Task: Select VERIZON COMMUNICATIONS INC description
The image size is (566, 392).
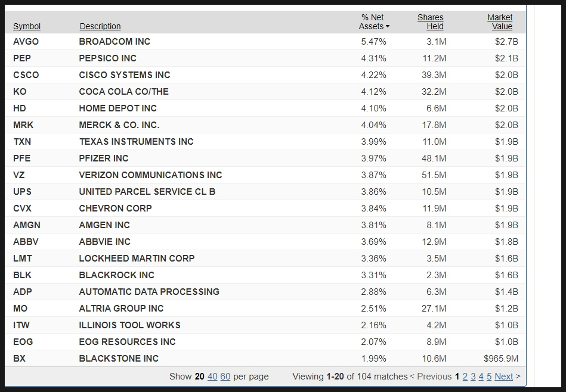Action: click(x=150, y=175)
